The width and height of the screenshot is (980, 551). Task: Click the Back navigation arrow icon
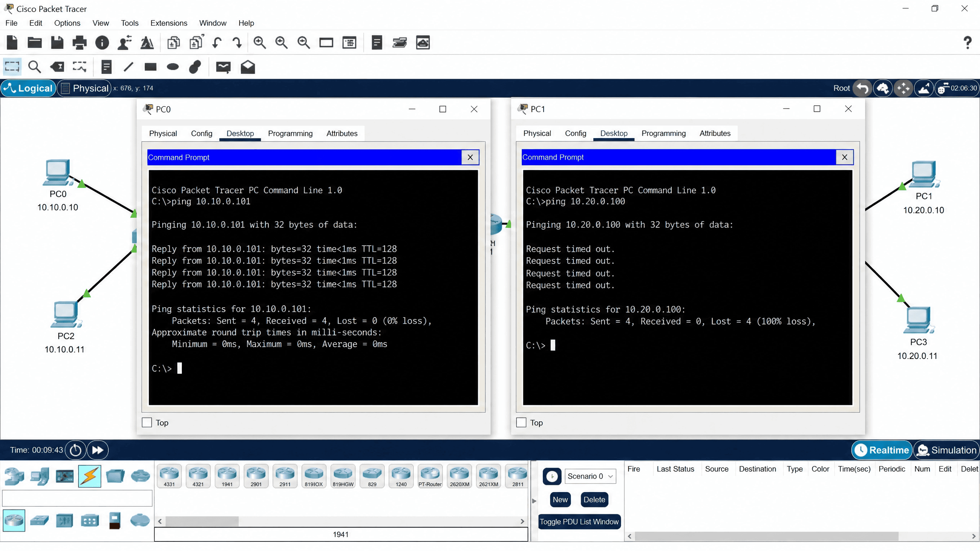pyautogui.click(x=862, y=88)
